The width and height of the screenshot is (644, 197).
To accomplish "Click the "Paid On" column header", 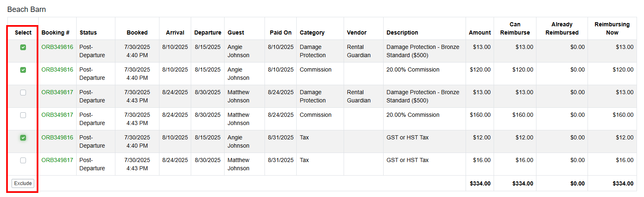I will tap(281, 32).
